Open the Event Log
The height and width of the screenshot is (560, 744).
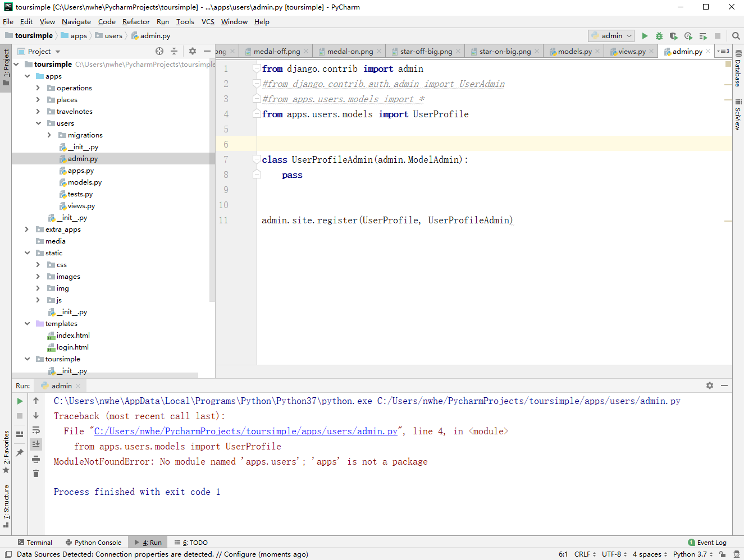coord(707,542)
